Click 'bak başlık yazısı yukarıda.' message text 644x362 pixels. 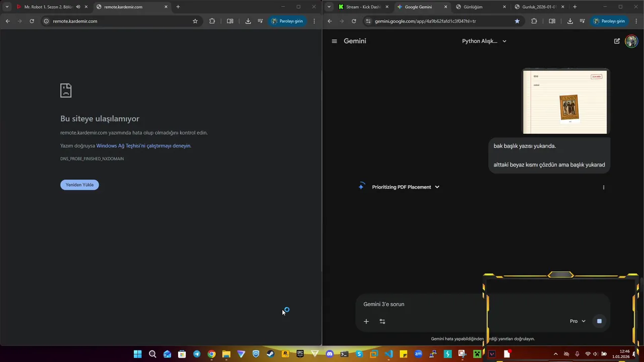click(x=525, y=146)
